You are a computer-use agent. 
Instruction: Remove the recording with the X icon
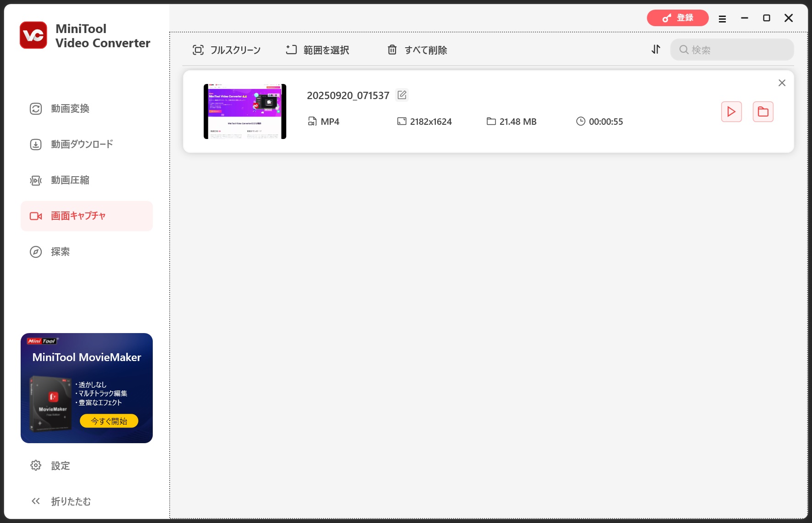(782, 83)
